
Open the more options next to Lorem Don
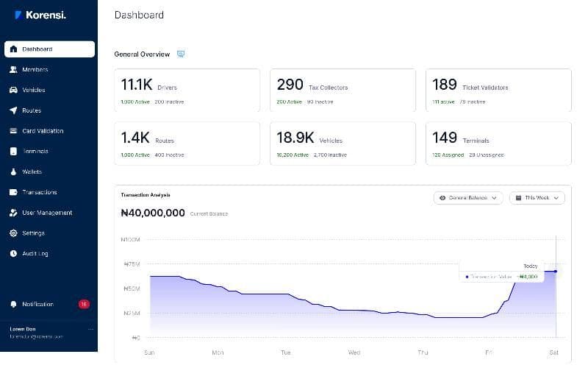point(90,329)
